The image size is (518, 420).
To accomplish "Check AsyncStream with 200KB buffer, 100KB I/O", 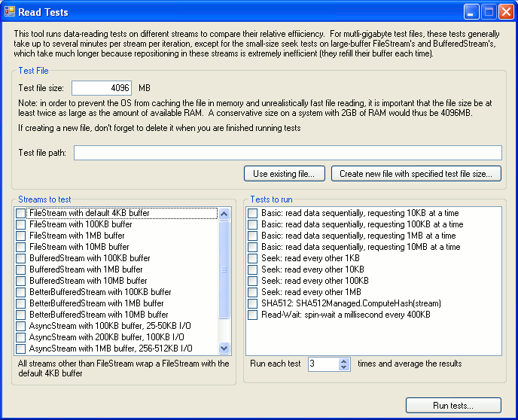I will [21, 337].
